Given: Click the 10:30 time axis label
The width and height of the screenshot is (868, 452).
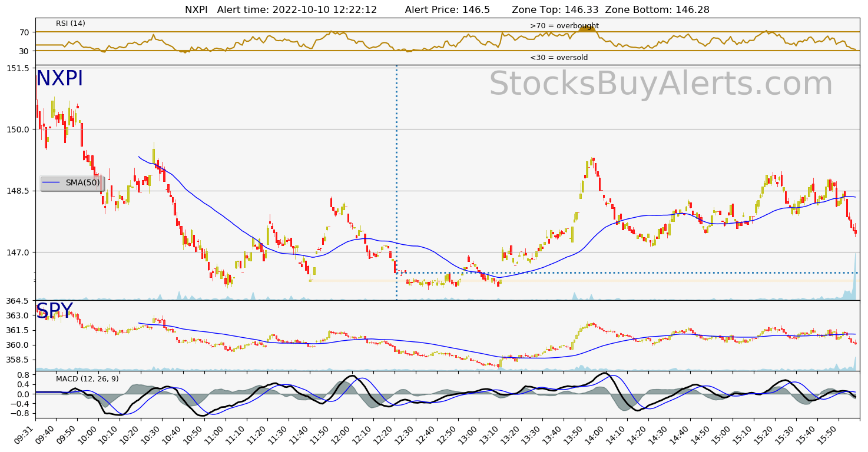Looking at the screenshot, I should [x=152, y=434].
